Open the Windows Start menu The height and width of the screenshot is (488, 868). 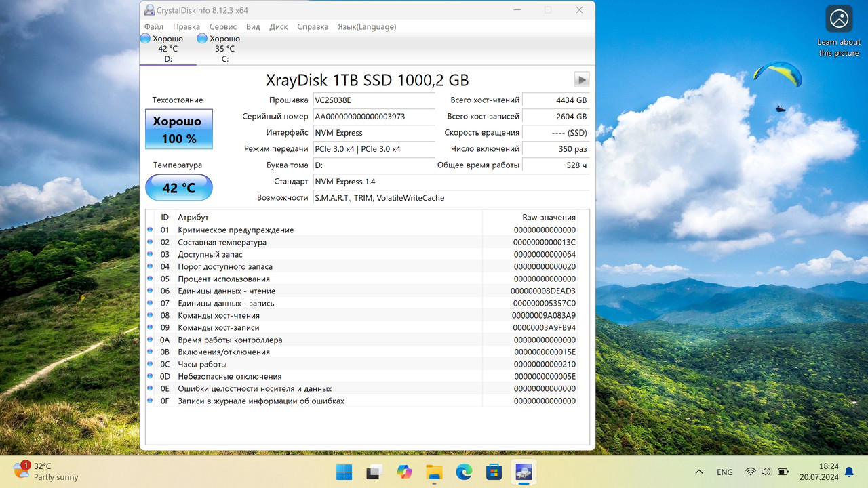click(x=344, y=472)
